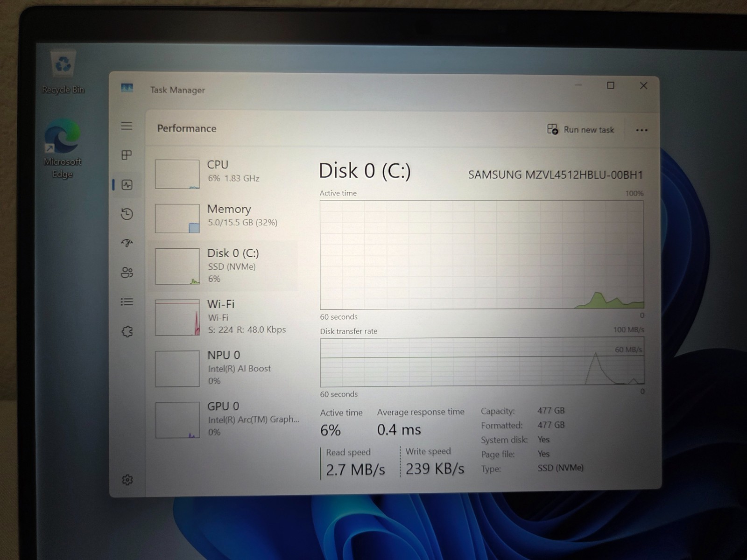Select the GPU 0 Intel Arc item
The width and height of the screenshot is (747, 560).
coord(223,419)
